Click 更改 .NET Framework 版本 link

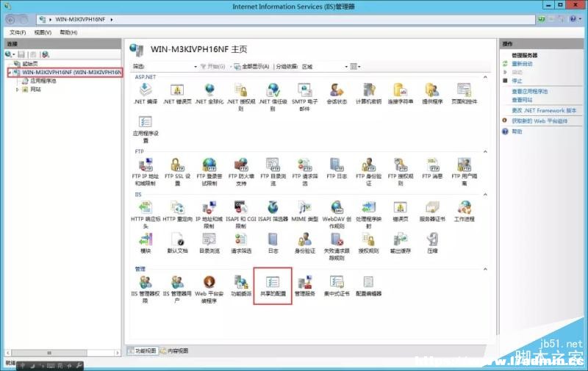544,110
